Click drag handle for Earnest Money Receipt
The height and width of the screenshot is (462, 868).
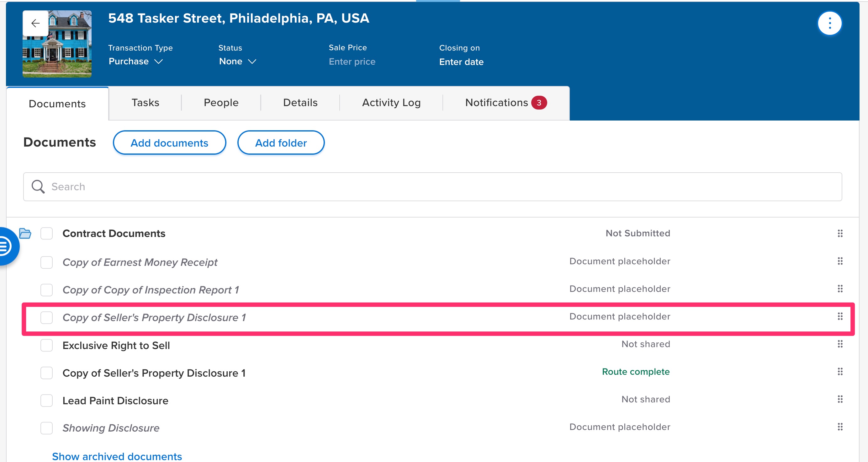click(840, 261)
